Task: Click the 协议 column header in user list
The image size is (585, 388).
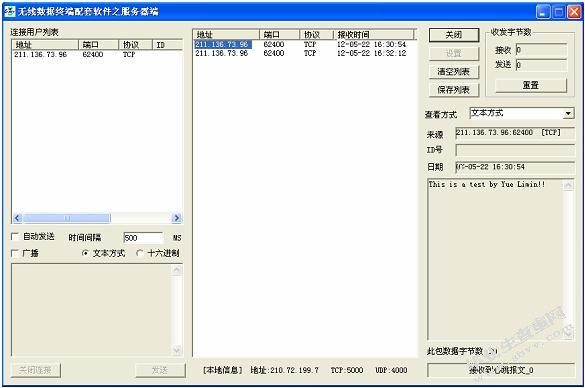Action: [135, 45]
